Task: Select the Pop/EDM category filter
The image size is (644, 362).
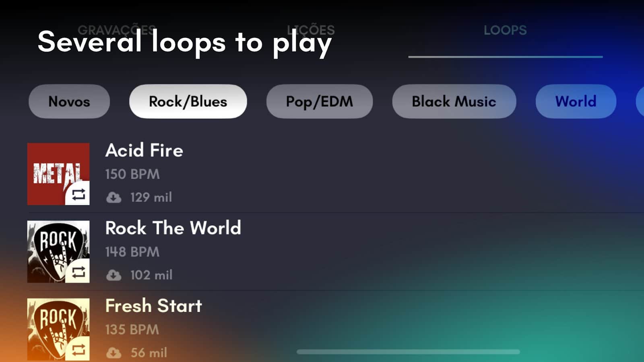Action: tap(320, 101)
